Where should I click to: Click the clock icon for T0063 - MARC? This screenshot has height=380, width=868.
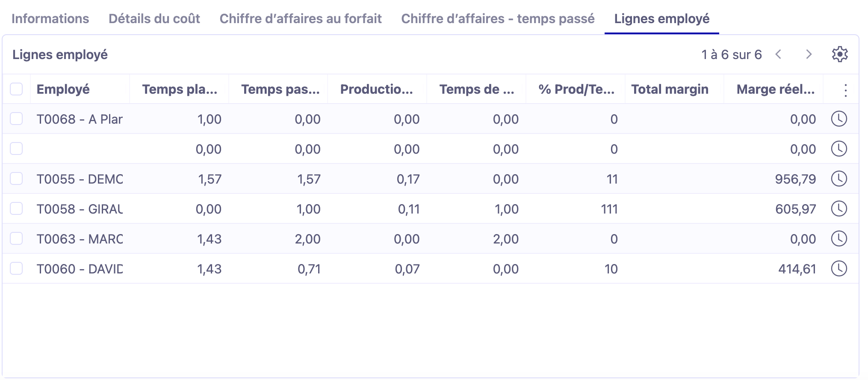point(839,239)
